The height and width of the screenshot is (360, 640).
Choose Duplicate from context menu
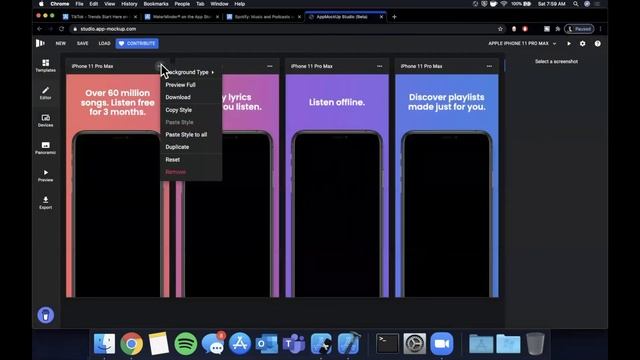(191, 147)
